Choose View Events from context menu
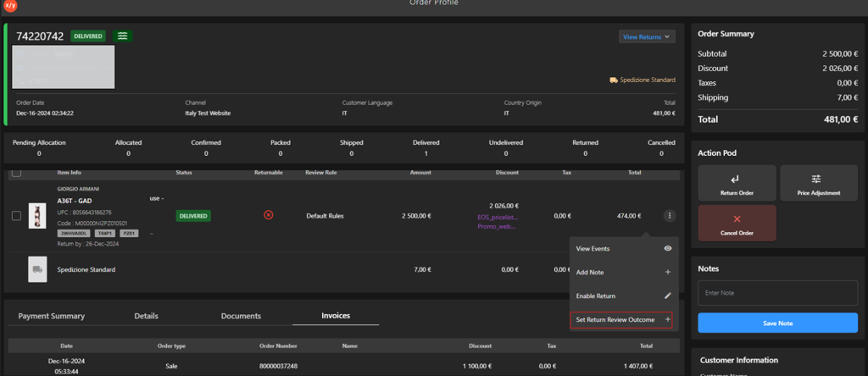The height and width of the screenshot is (376, 868). (624, 249)
